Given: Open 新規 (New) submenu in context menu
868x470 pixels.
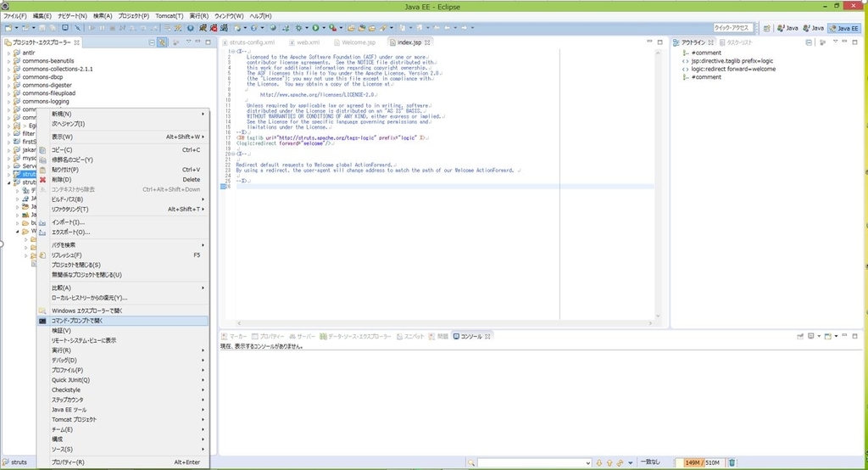Looking at the screenshot, I should click(122, 114).
